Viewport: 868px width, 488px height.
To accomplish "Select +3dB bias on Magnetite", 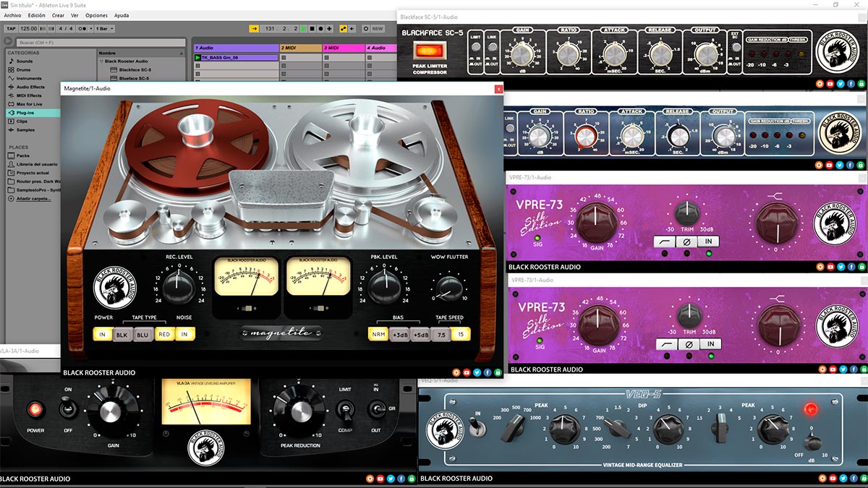I will (x=399, y=334).
